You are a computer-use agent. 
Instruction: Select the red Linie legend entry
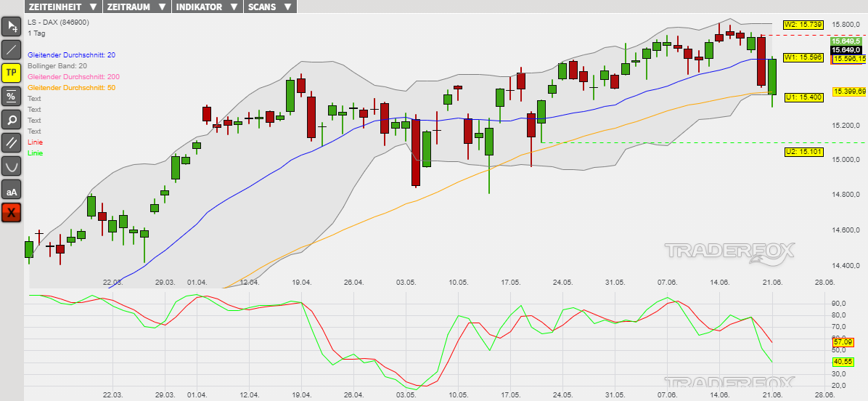(35, 142)
